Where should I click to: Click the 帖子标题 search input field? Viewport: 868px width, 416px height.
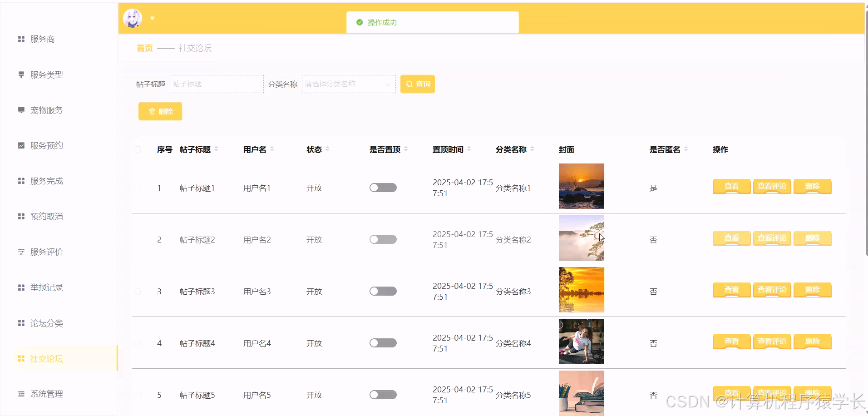click(x=217, y=84)
